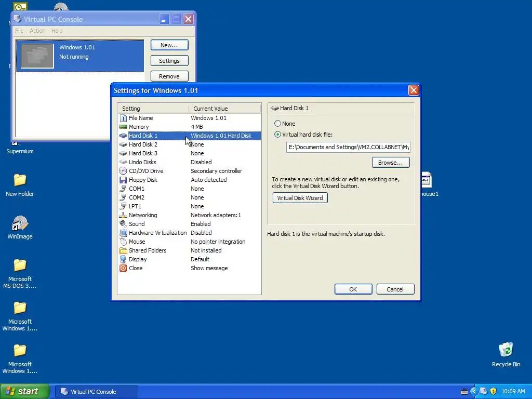Select the File Name setting icon
This screenshot has width=532, height=399.
[x=123, y=118]
